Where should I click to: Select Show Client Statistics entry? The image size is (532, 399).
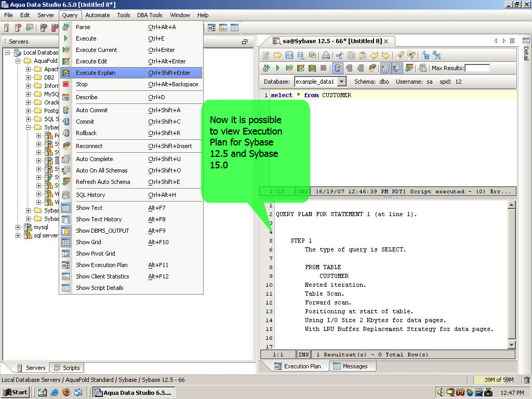[x=131, y=276]
